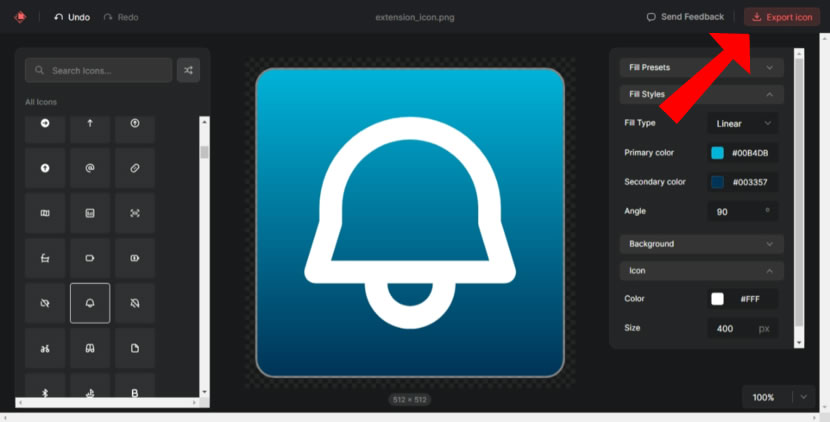Select the outlined up-arrow circle icon
Image resolution: width=830 pixels, height=422 pixels.
click(135, 124)
